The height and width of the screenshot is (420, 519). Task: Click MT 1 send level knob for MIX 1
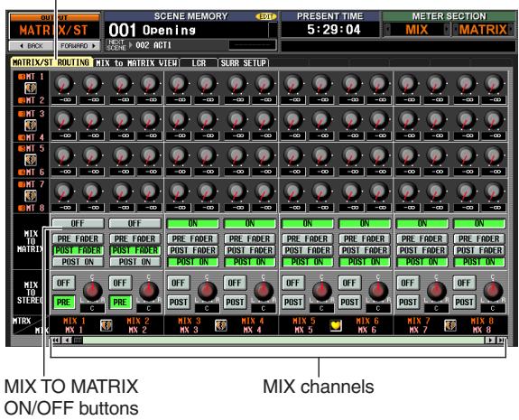pyautogui.click(x=63, y=83)
